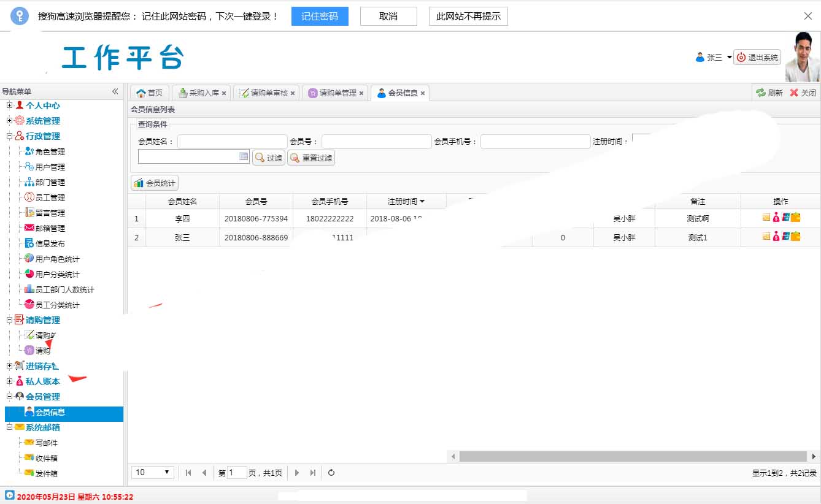Click the pagination reload icon
The image size is (821, 504).
[331, 473]
